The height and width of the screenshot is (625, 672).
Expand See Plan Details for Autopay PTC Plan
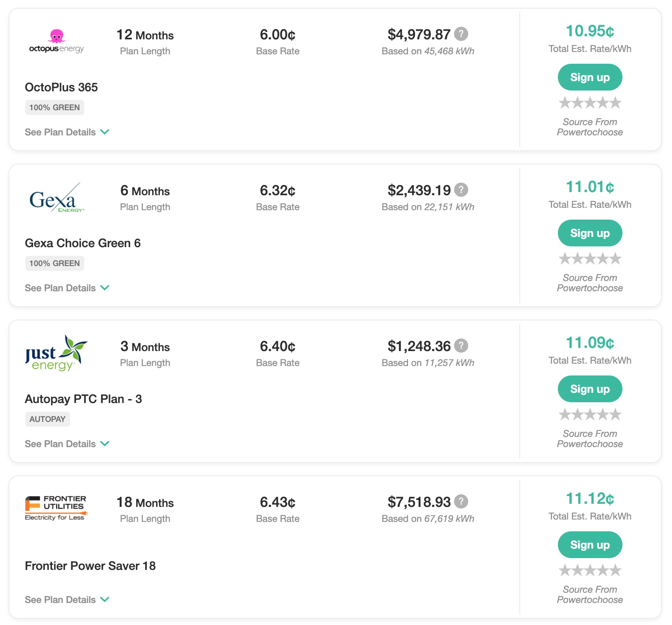pos(67,444)
